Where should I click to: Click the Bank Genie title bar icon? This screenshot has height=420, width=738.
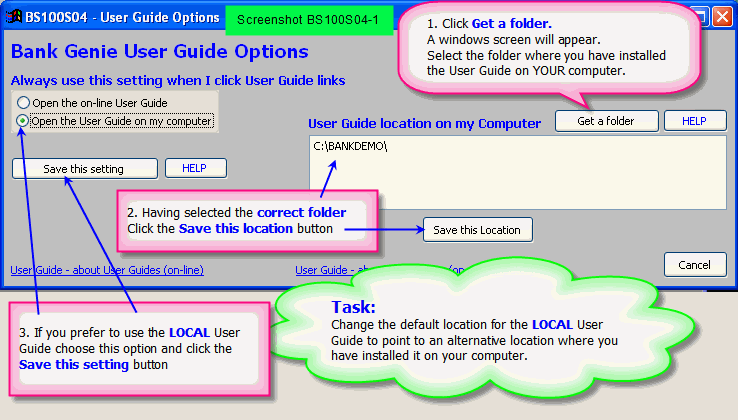point(14,17)
